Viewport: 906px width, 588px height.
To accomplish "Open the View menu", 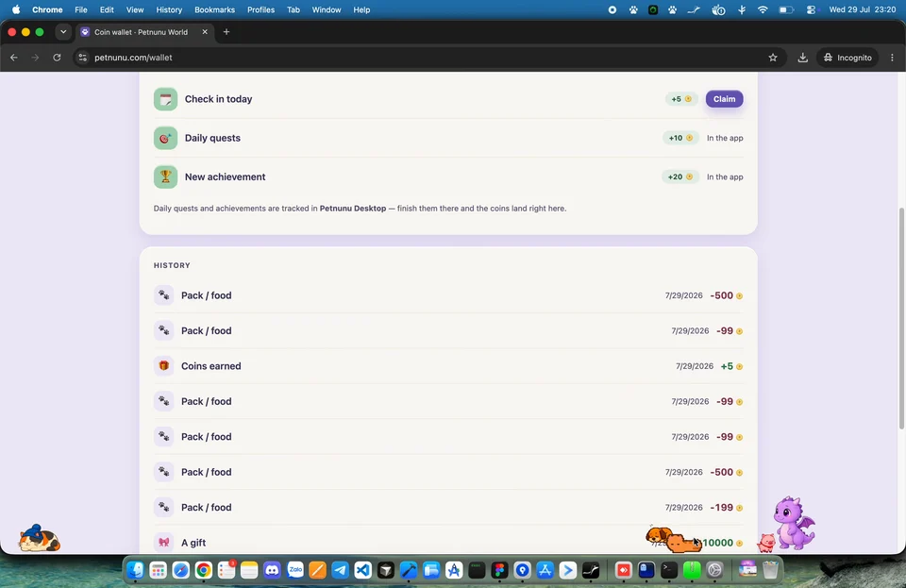I will pos(135,9).
